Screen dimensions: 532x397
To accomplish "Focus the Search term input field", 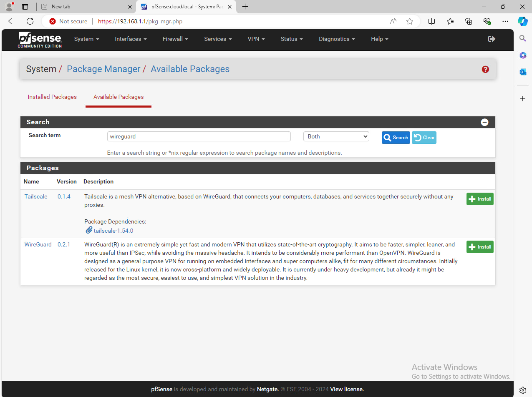I will (x=199, y=136).
